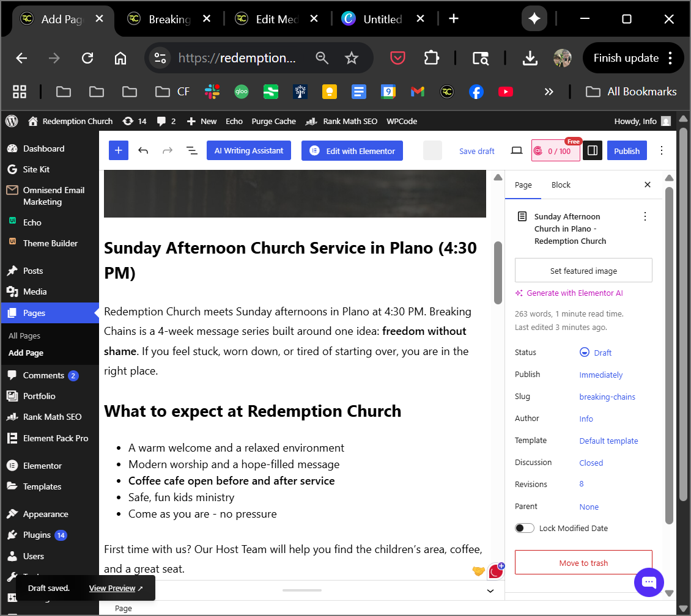The width and height of the screenshot is (691, 616).
Task: Click the Rank Math SEO score indicator
Action: (x=555, y=151)
